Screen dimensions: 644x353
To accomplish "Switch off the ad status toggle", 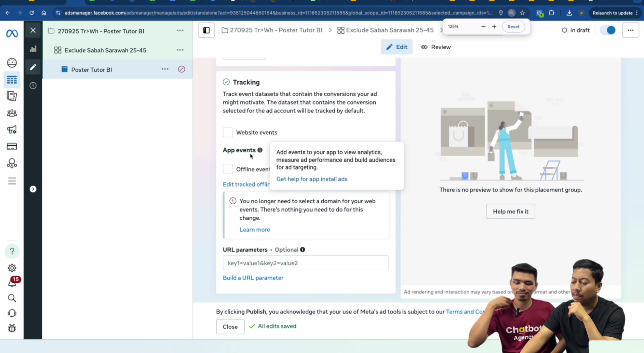I will tap(608, 30).
